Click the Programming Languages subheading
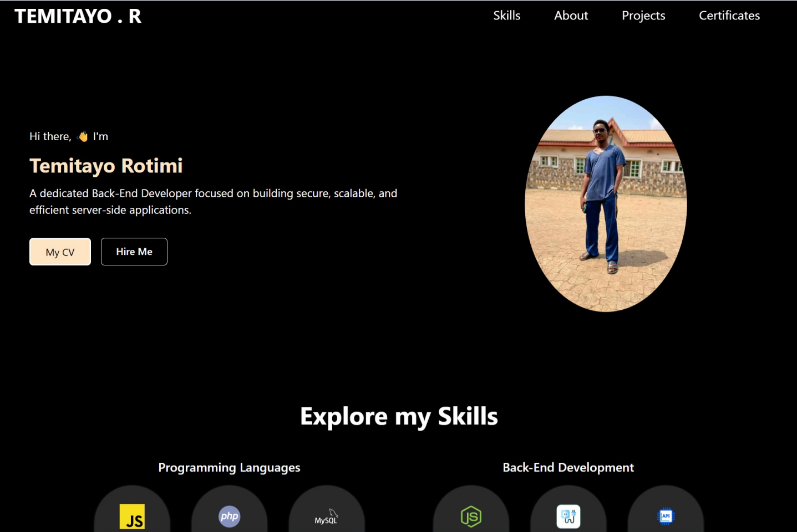The height and width of the screenshot is (532, 797). [229, 468]
